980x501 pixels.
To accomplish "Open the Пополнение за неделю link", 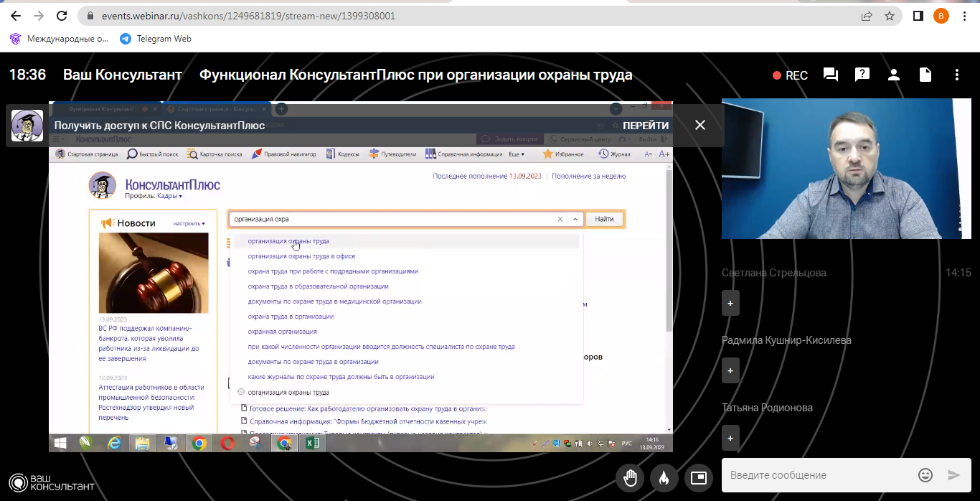I will coord(588,176).
